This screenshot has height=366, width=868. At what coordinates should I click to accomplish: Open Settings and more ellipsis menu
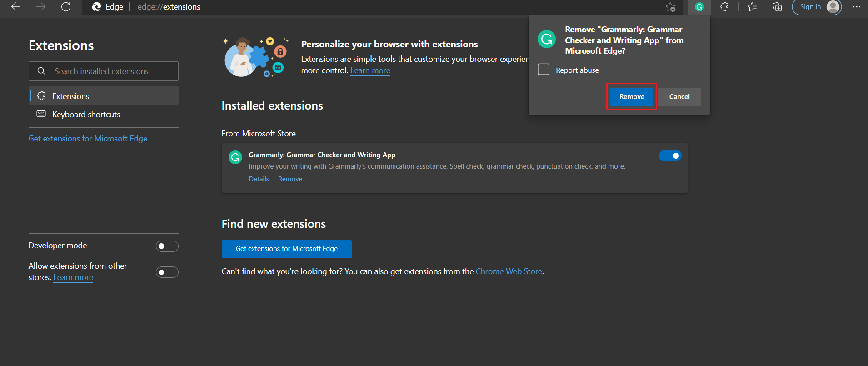(x=857, y=7)
